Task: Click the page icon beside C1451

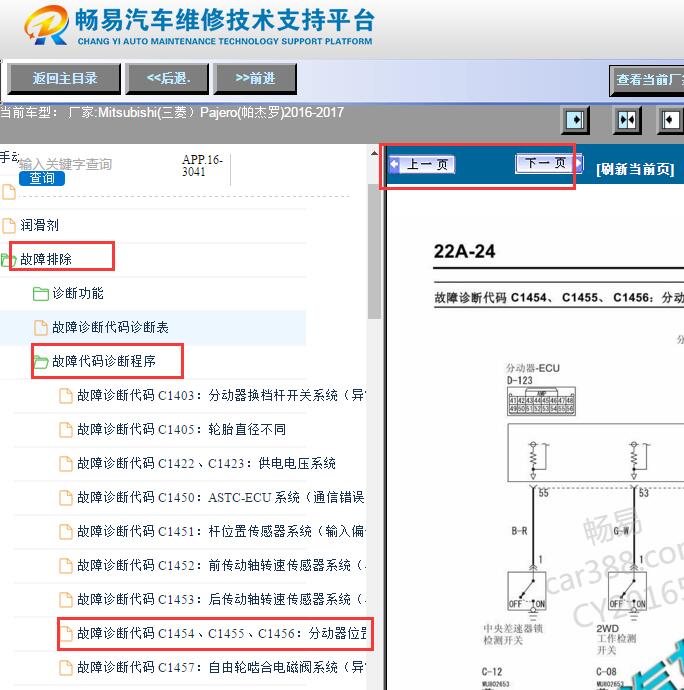Action: 66,532
